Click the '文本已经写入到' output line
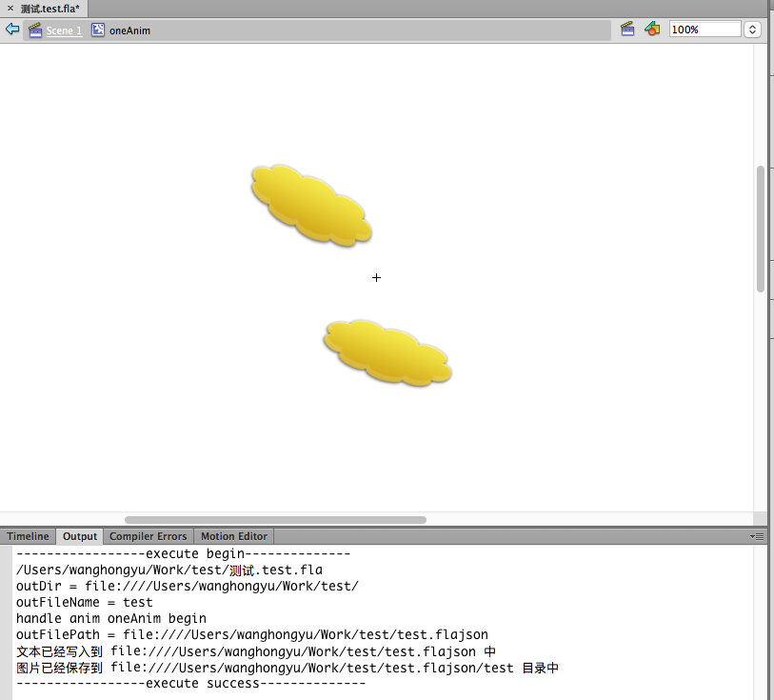The width and height of the screenshot is (774, 700). pyautogui.click(x=256, y=651)
